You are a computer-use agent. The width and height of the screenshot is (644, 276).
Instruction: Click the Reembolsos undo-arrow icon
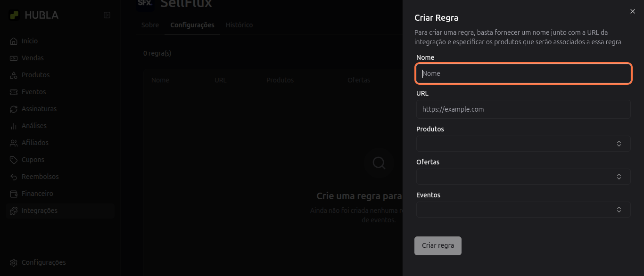pyautogui.click(x=14, y=177)
